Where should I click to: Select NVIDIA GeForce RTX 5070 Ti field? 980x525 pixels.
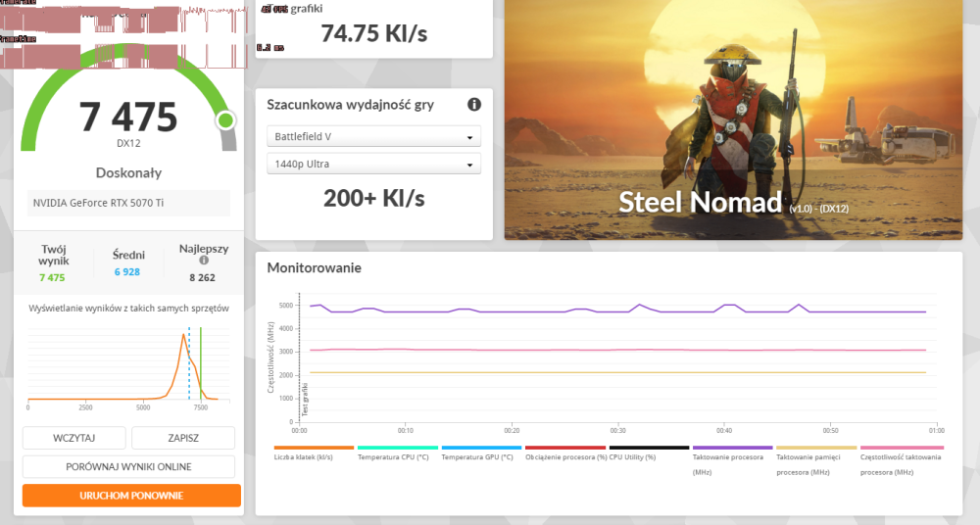point(128,203)
